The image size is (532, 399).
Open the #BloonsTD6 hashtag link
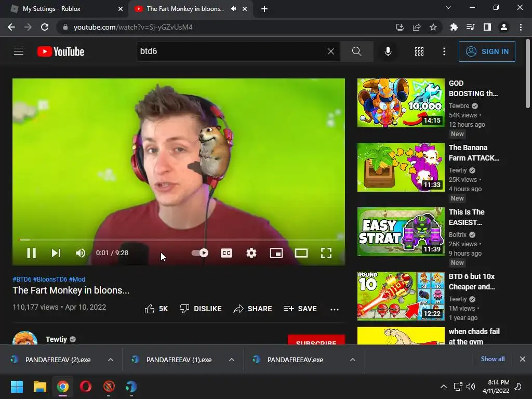pyautogui.click(x=50, y=279)
